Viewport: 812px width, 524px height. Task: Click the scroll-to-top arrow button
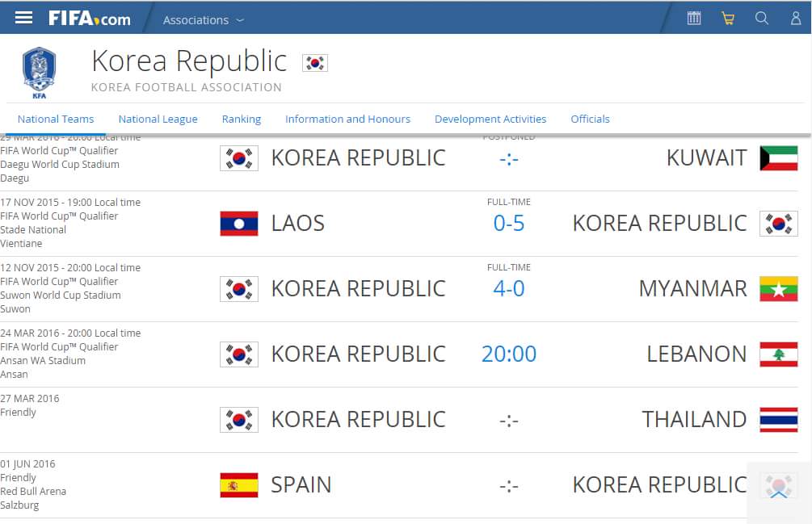pos(779,490)
